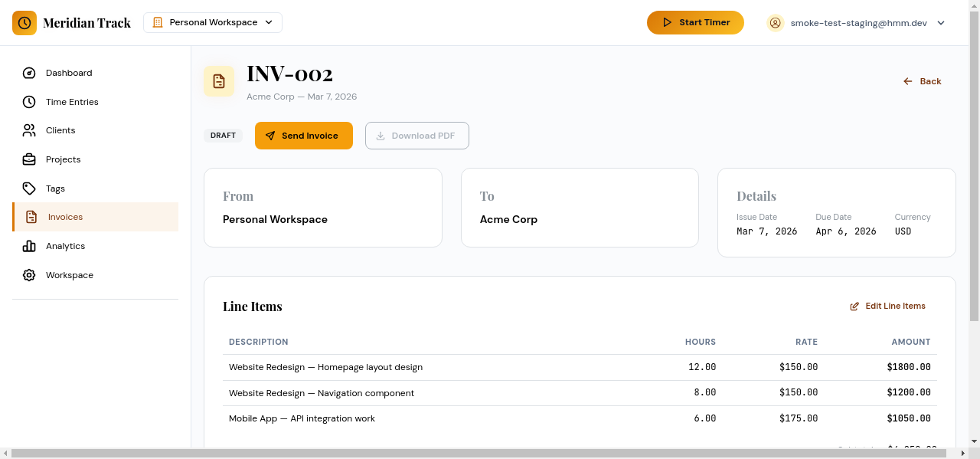Click the user avatar icon in the header

[x=776, y=23]
